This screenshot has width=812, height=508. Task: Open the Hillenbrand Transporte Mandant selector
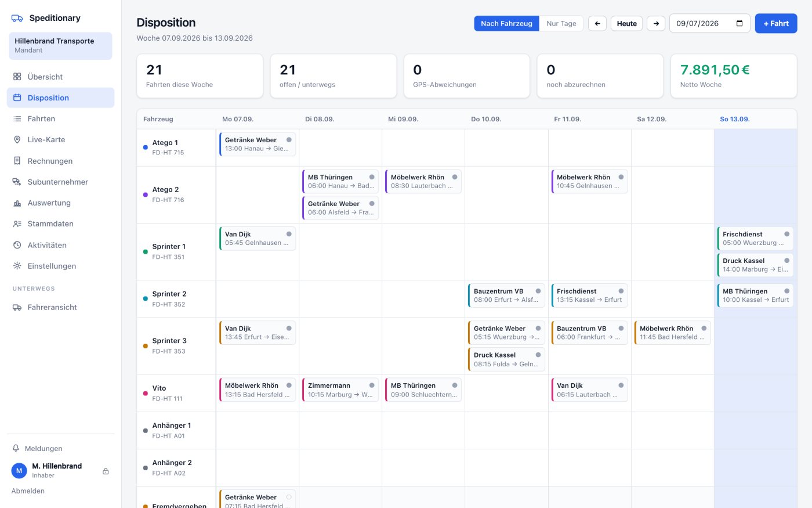click(x=60, y=46)
